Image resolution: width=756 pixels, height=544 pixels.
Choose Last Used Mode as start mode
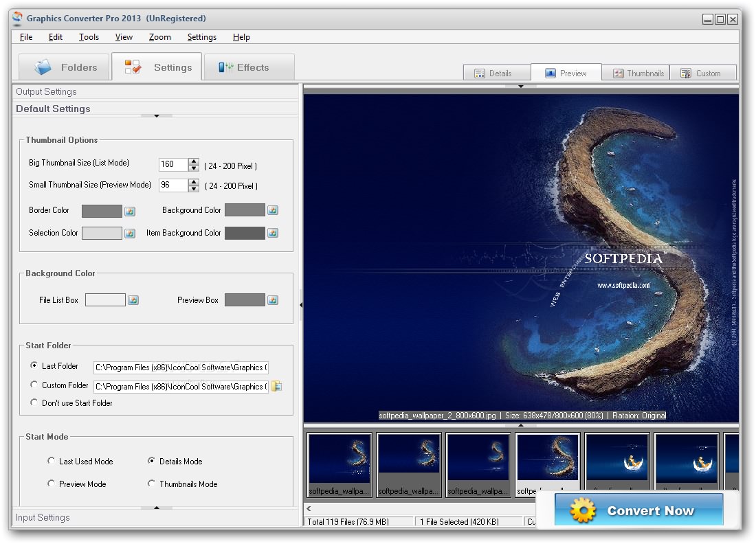tap(51, 461)
